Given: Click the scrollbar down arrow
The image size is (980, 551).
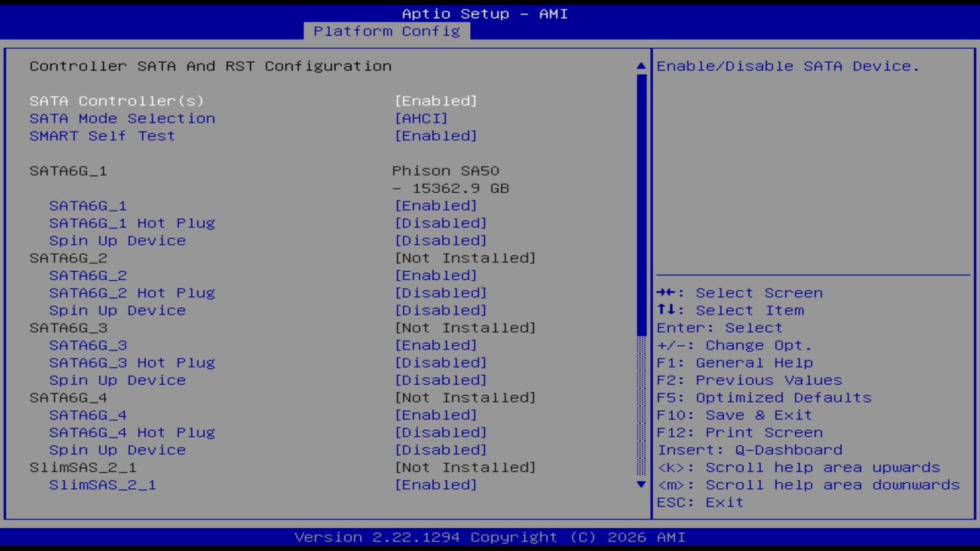Looking at the screenshot, I should click(640, 484).
